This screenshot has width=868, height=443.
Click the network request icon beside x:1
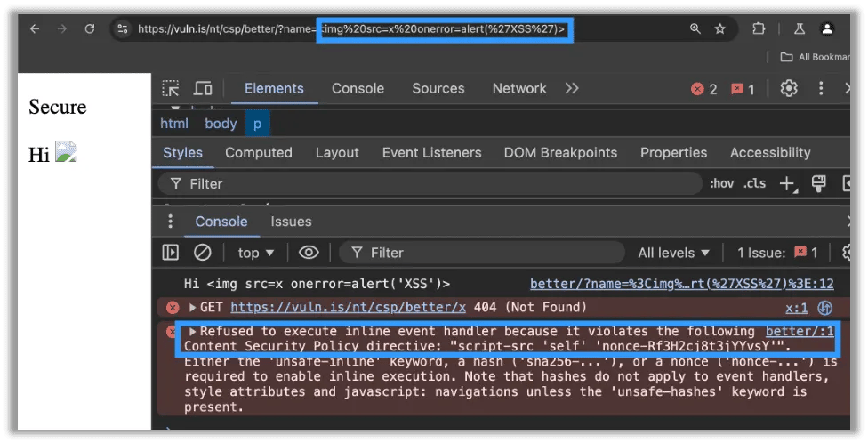tap(825, 308)
